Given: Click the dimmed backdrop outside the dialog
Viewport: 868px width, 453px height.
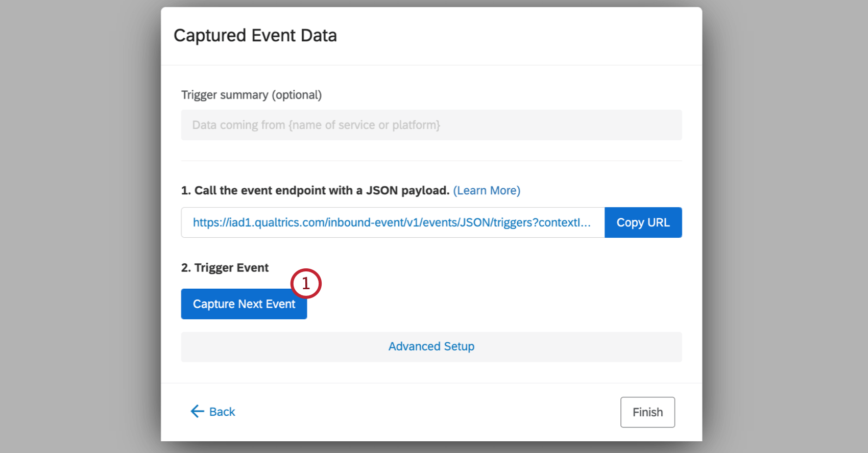Looking at the screenshot, I should tap(77, 224).
